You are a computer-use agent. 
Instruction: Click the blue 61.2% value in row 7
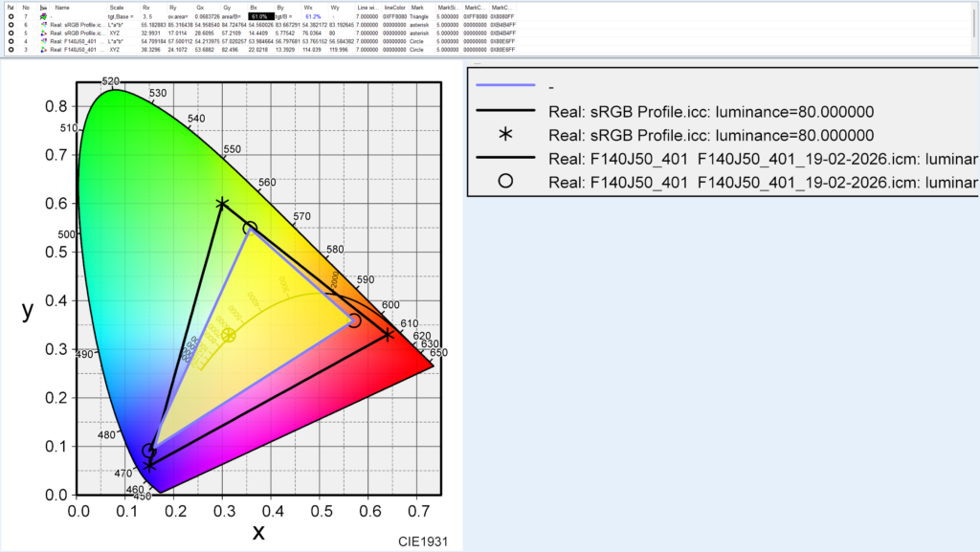pyautogui.click(x=313, y=16)
